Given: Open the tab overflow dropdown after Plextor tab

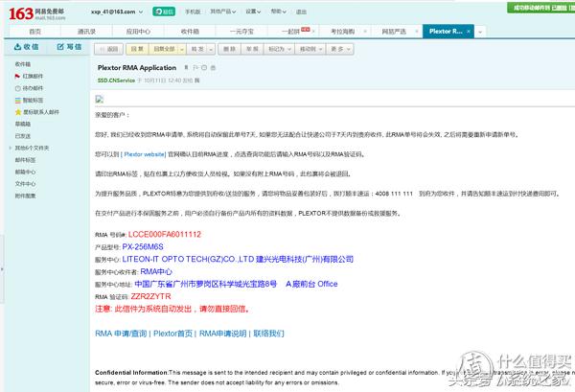Looking at the screenshot, I should click(x=480, y=32).
